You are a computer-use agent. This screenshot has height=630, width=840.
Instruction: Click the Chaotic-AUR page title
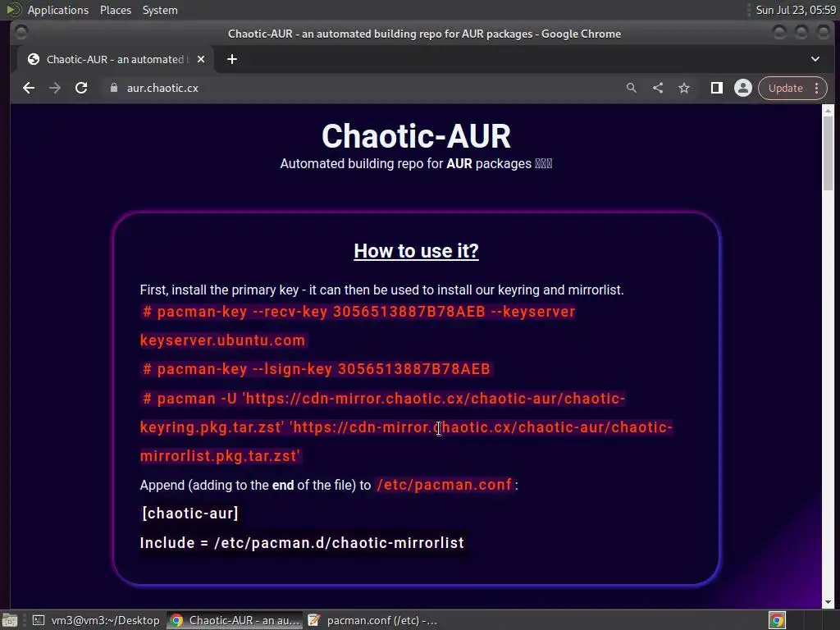[x=416, y=135]
